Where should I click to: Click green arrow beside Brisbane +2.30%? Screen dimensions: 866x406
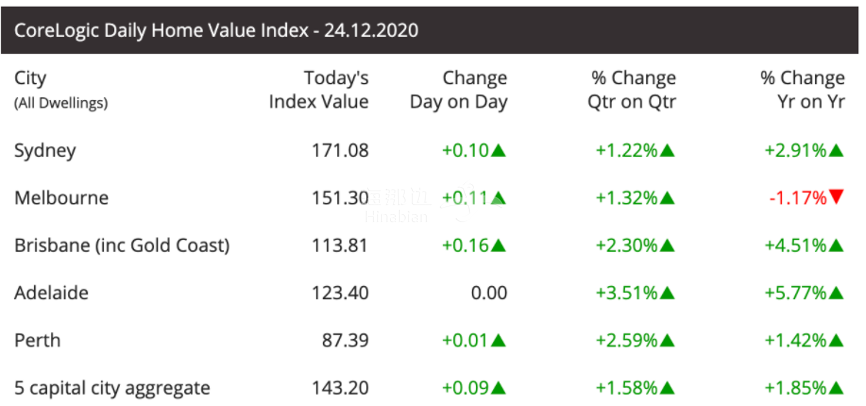coord(667,245)
